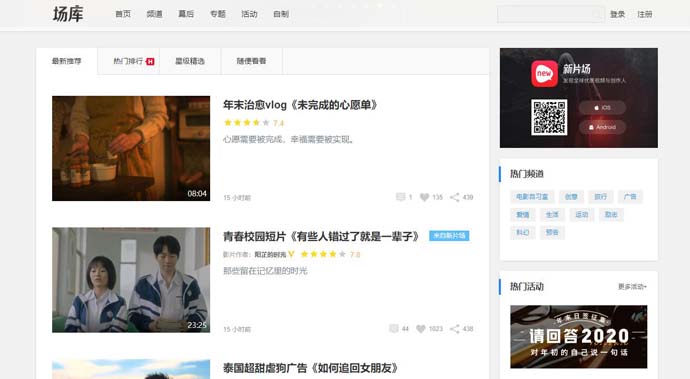Click the 热门频道 section heading
The height and width of the screenshot is (379, 690).
(527, 174)
